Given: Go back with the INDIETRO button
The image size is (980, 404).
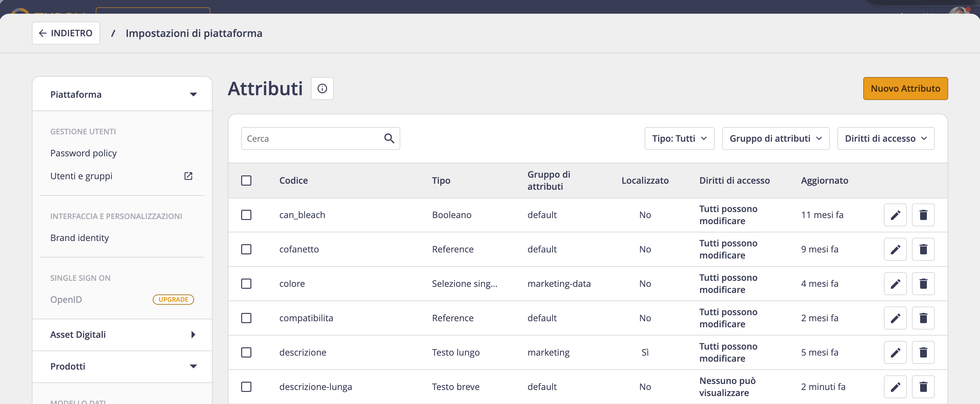Looking at the screenshot, I should click(66, 33).
